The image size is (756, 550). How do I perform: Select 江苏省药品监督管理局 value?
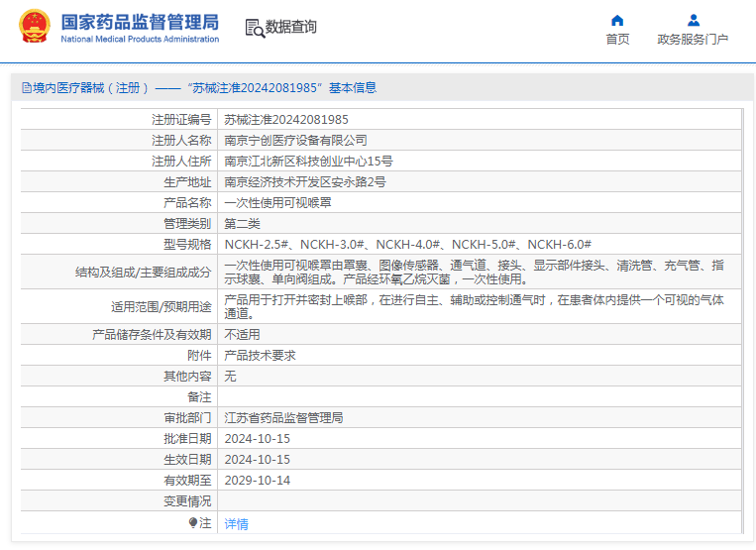[283, 418]
